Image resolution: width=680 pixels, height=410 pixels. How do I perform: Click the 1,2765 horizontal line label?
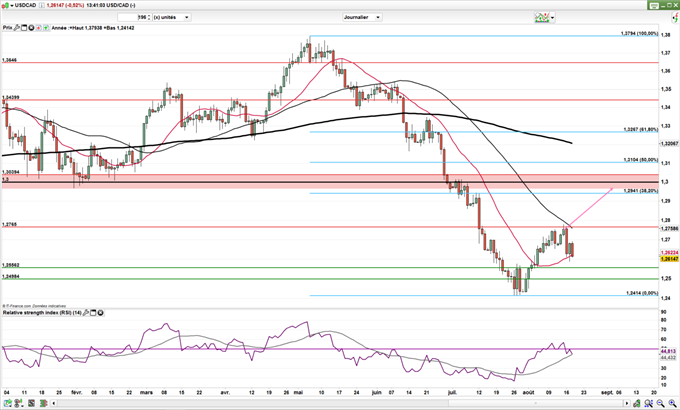[x=9, y=224]
